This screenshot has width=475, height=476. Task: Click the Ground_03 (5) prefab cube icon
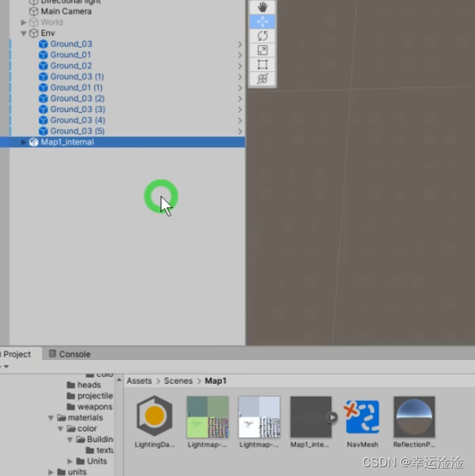[43, 131]
